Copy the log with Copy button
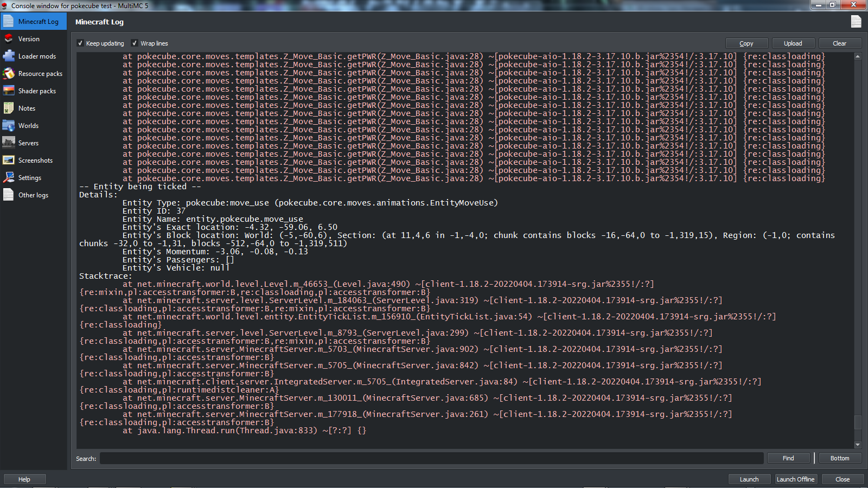The width and height of the screenshot is (868, 488). [x=746, y=43]
